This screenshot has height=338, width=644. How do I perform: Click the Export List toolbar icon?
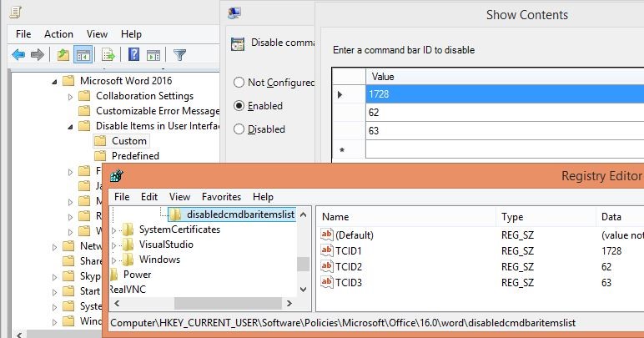tap(108, 54)
